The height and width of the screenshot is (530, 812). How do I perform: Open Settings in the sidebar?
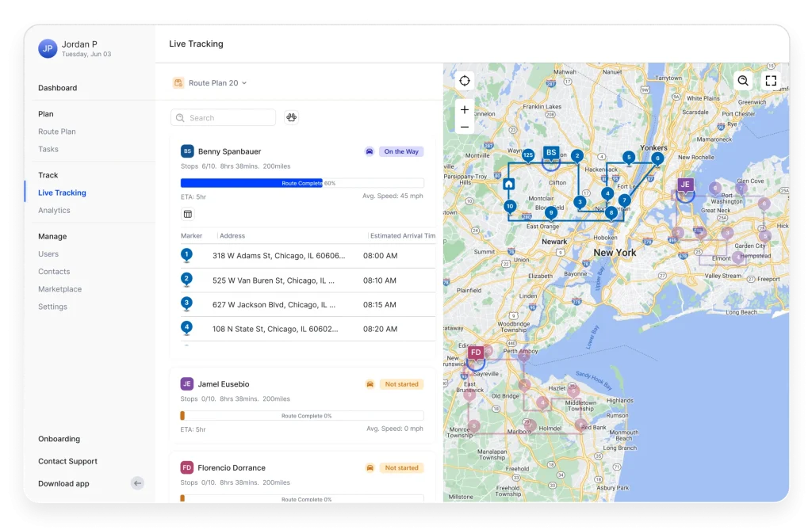53,307
